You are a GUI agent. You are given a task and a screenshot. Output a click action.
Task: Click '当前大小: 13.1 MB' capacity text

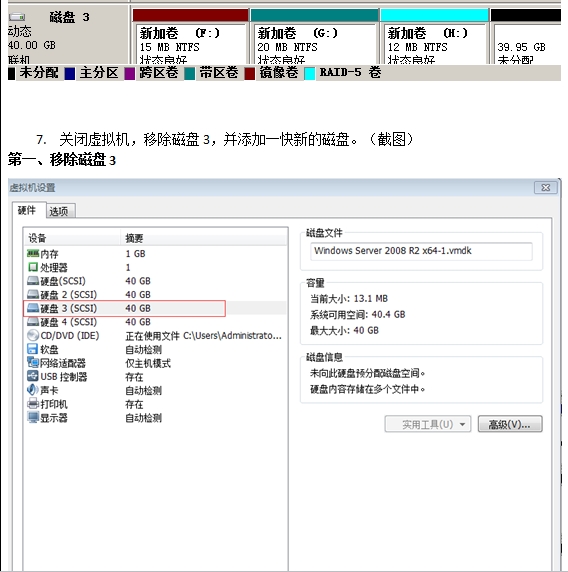(349, 299)
